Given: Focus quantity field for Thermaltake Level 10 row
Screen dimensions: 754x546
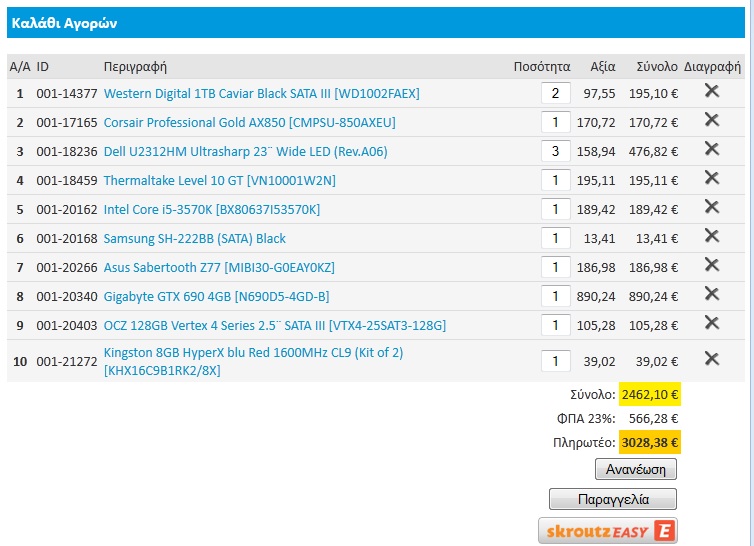Looking at the screenshot, I should [555, 180].
